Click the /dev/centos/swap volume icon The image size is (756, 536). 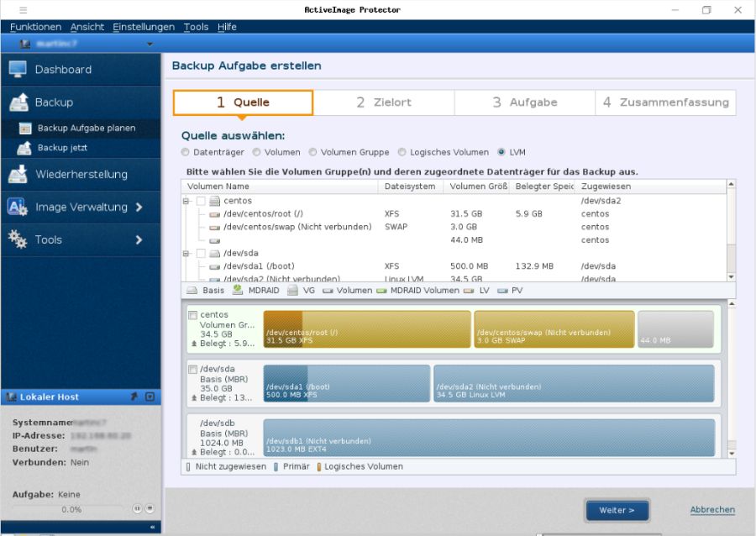pos(215,227)
